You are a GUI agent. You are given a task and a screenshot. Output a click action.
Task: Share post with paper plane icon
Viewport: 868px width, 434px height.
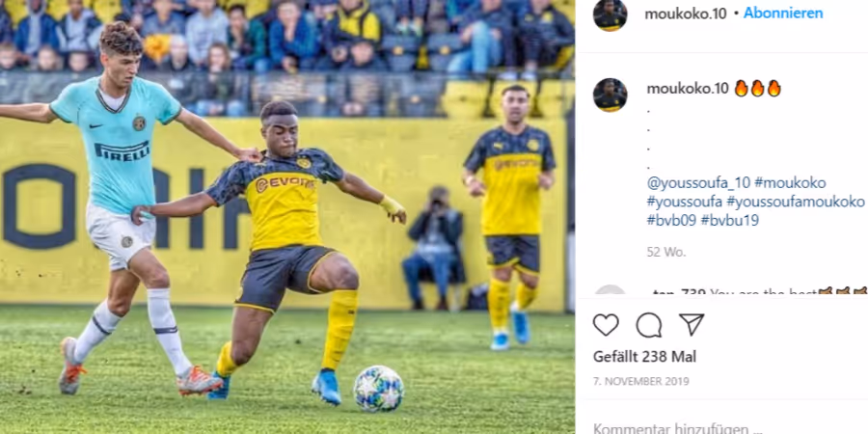(x=692, y=324)
